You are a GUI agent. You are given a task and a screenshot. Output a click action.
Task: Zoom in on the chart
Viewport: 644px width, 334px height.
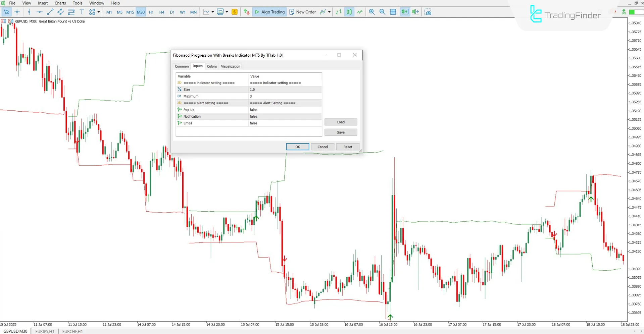click(x=371, y=12)
